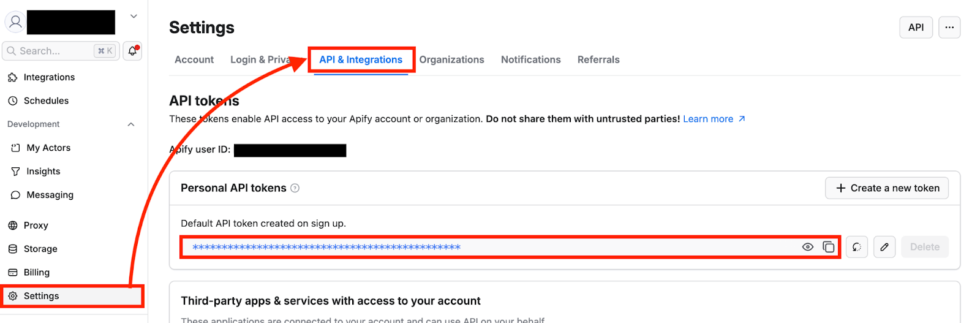Click the disabled Delete button
Screen dimensions: 980x323
tap(924, 247)
